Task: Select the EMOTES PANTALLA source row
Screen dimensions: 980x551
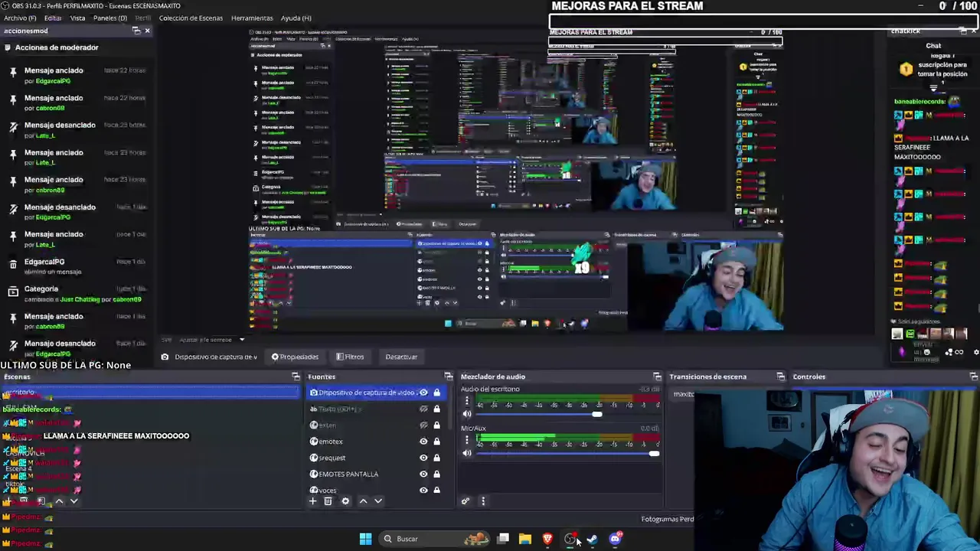Action: [376, 474]
